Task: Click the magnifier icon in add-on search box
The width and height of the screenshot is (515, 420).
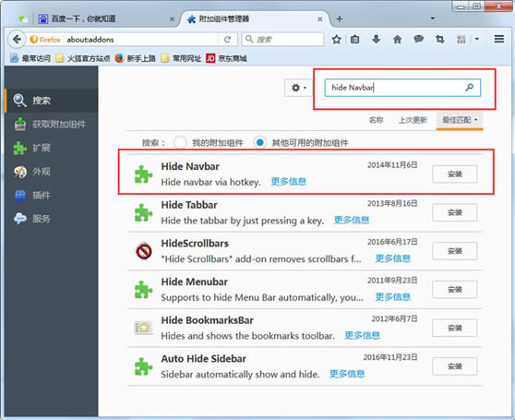Action: pyautogui.click(x=470, y=87)
